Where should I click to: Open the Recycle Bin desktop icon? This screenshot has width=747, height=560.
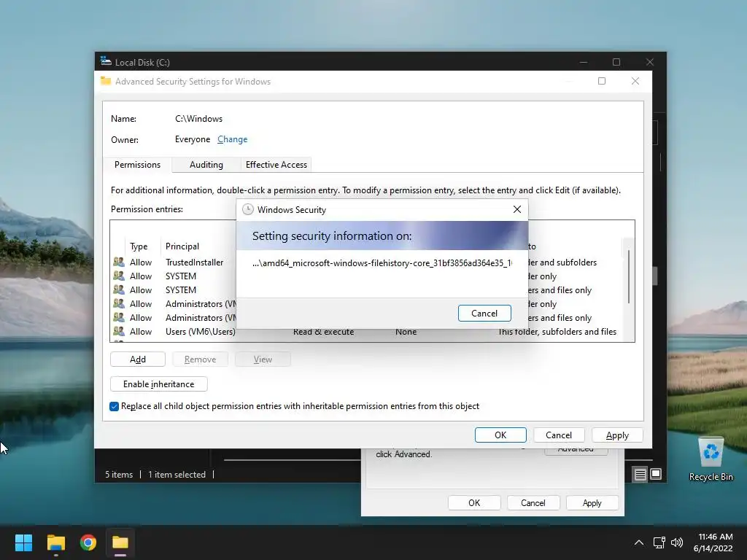click(x=711, y=459)
